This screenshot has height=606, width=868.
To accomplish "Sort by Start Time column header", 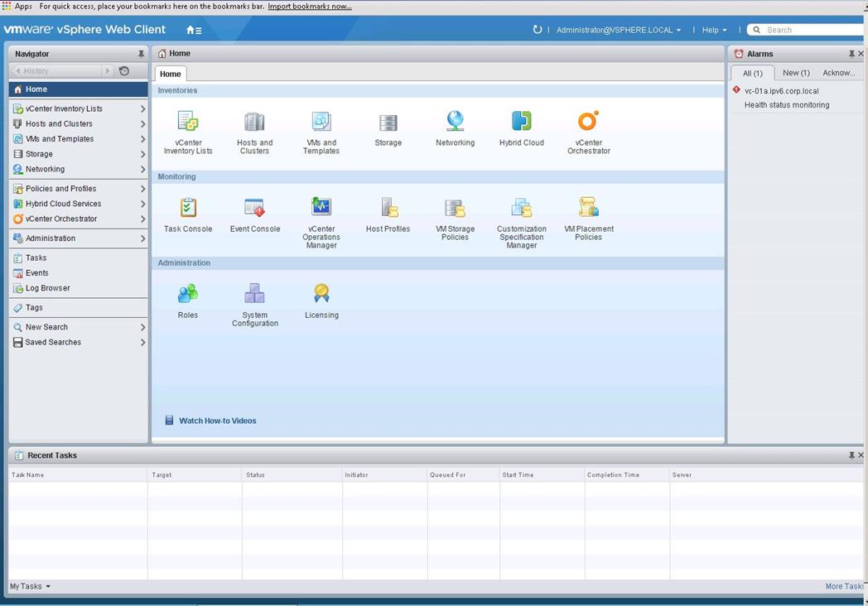I will (x=542, y=475).
